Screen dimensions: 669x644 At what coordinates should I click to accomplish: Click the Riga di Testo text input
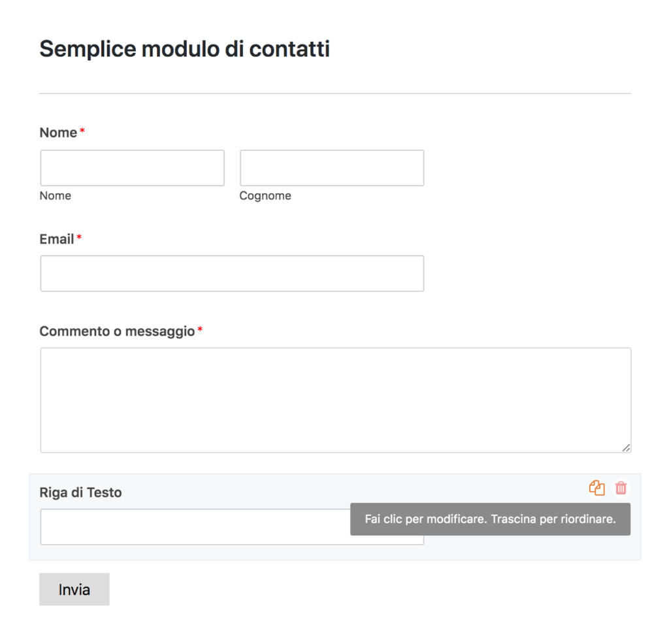pos(196,526)
